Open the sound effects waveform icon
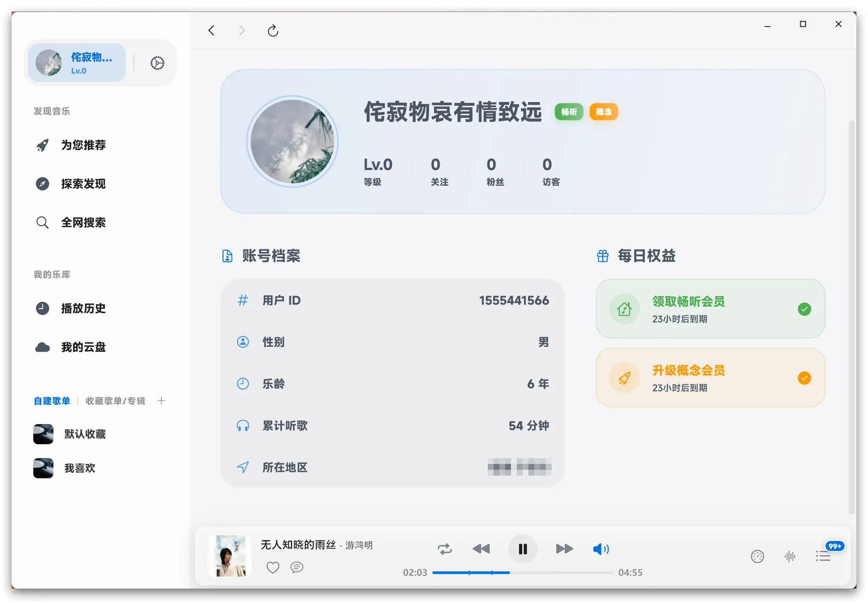The height and width of the screenshot is (604, 868). [x=790, y=557]
